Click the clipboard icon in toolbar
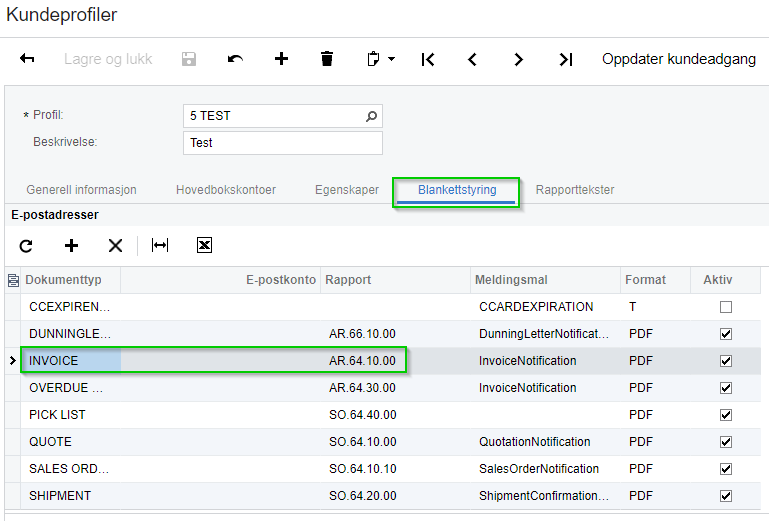Screen dimensions: 769x521 (373, 59)
